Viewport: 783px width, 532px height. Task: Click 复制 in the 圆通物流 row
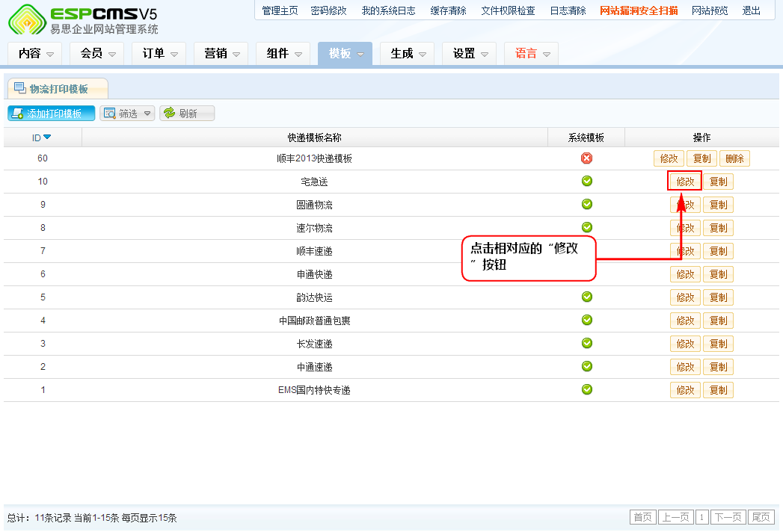pyautogui.click(x=718, y=205)
